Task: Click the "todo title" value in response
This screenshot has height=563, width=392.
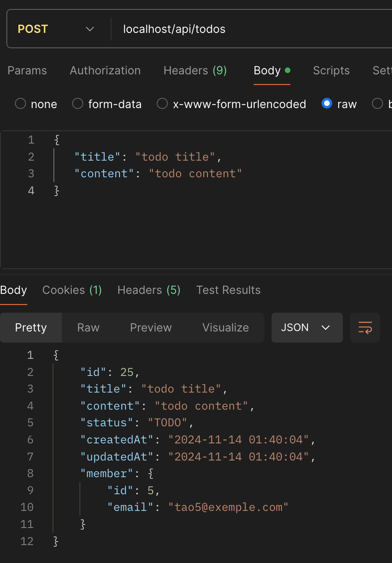Action: (x=181, y=389)
